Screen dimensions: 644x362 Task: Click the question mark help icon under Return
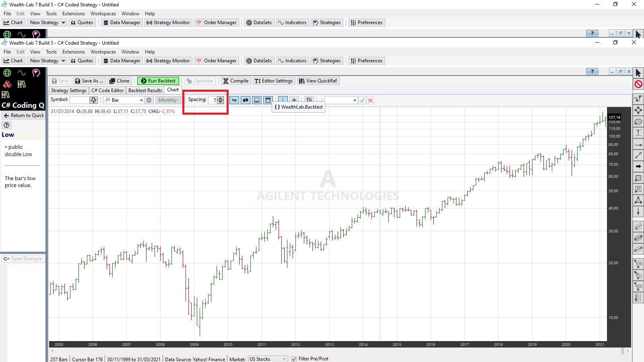(6, 125)
